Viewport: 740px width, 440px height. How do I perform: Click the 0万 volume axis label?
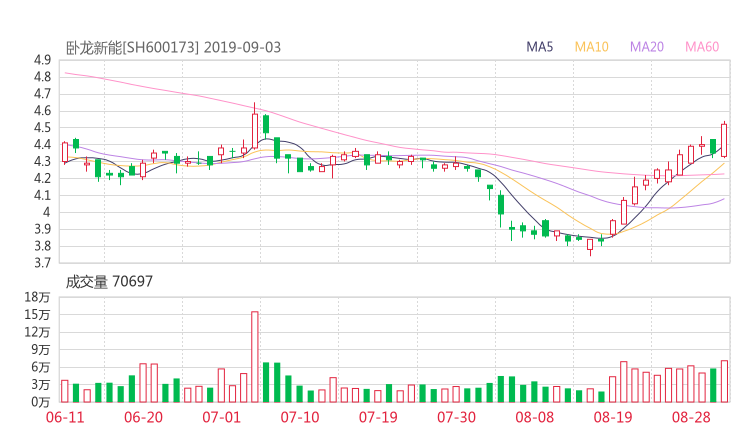41,402
